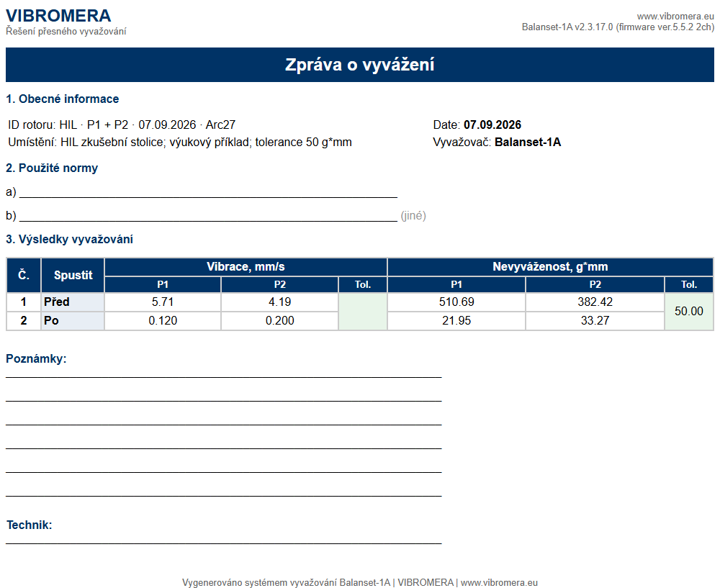
Task: Click the 'Č.' table column header
Action: pos(24,276)
